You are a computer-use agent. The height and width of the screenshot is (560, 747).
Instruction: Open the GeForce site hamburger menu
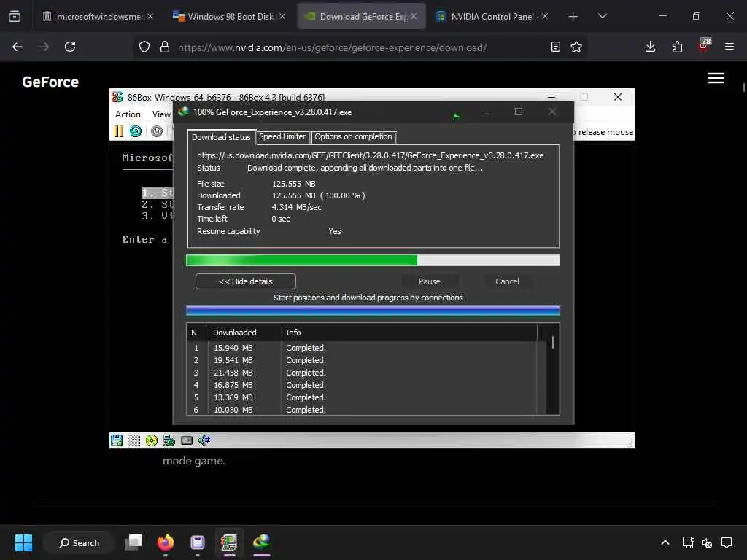pos(716,78)
